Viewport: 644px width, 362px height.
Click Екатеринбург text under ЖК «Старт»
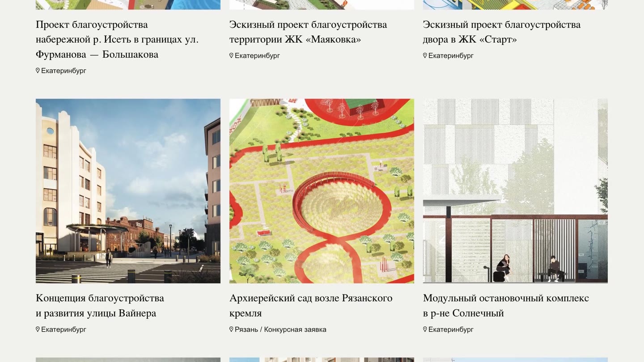coord(451,55)
